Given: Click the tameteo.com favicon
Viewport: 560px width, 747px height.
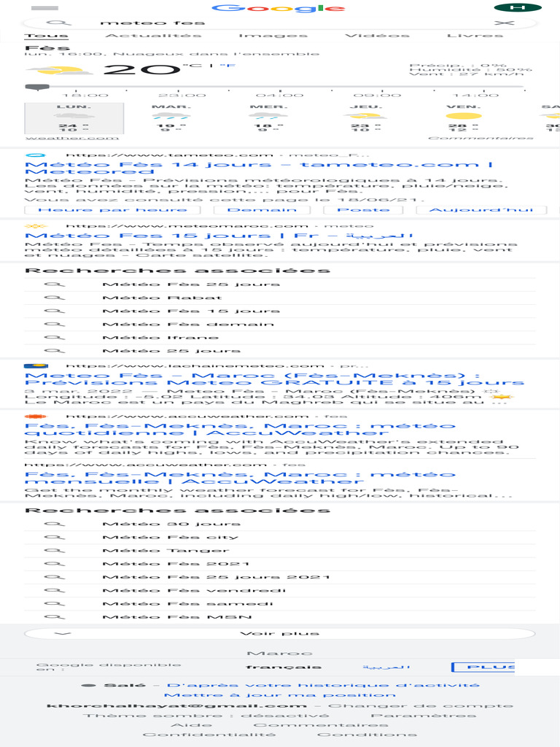Looking at the screenshot, I should [x=35, y=155].
